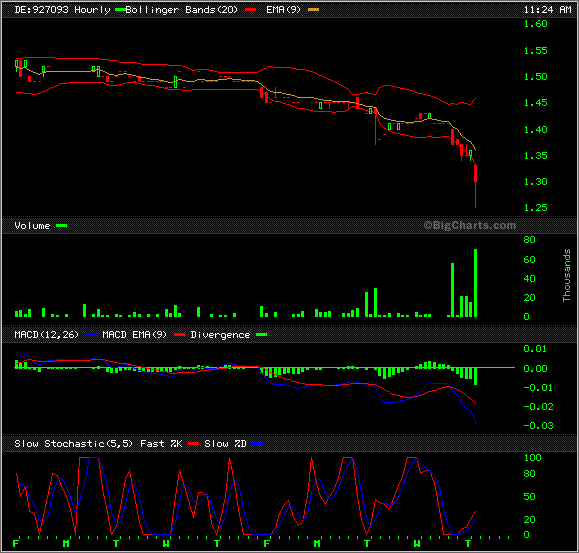Click the orange EMA(9) legend swatch
The height and width of the screenshot is (553, 579).
(x=313, y=10)
